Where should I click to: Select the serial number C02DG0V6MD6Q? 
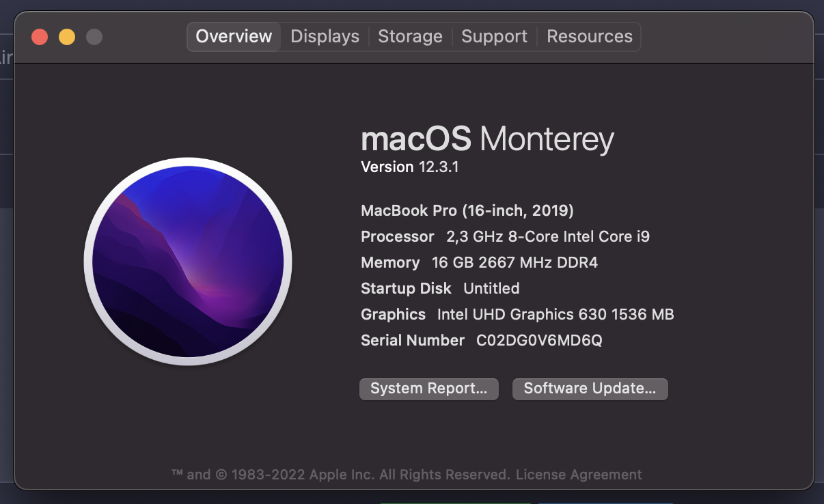(x=539, y=340)
